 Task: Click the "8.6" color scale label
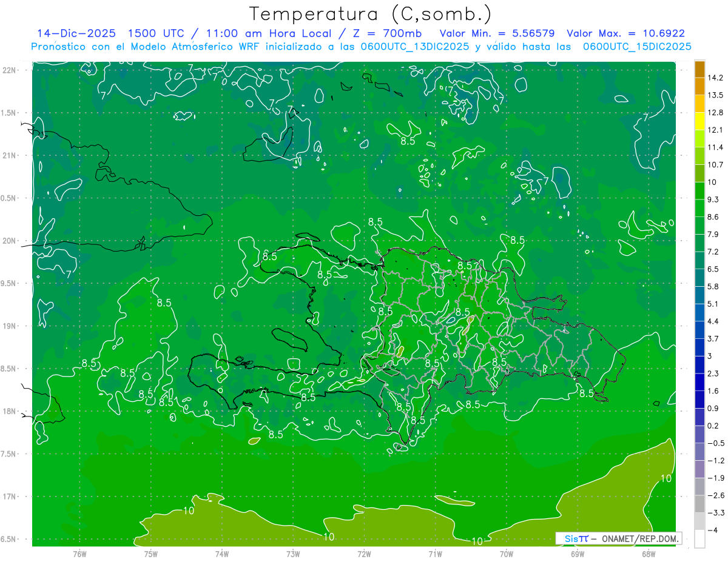click(x=713, y=217)
